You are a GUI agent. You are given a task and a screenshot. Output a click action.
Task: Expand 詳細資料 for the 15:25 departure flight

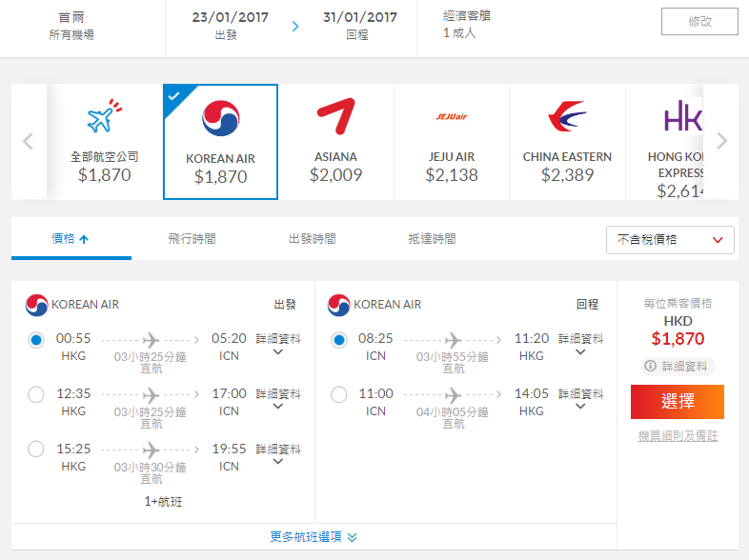278,454
